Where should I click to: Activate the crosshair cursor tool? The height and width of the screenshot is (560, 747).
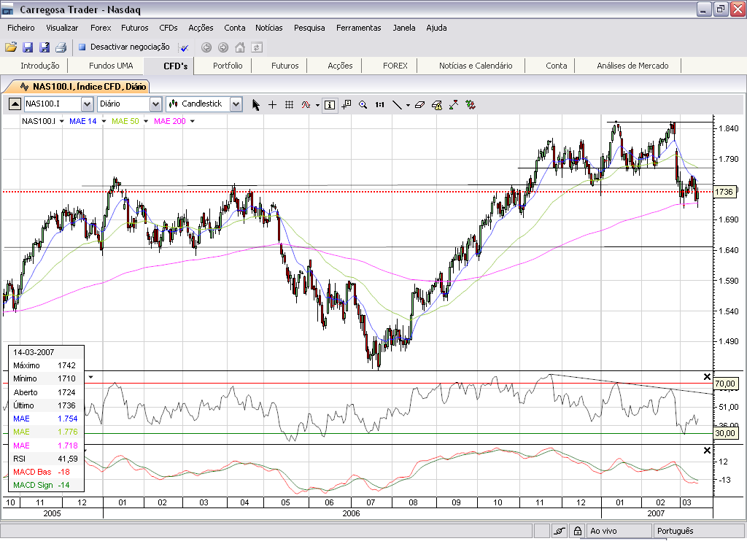[x=272, y=104]
